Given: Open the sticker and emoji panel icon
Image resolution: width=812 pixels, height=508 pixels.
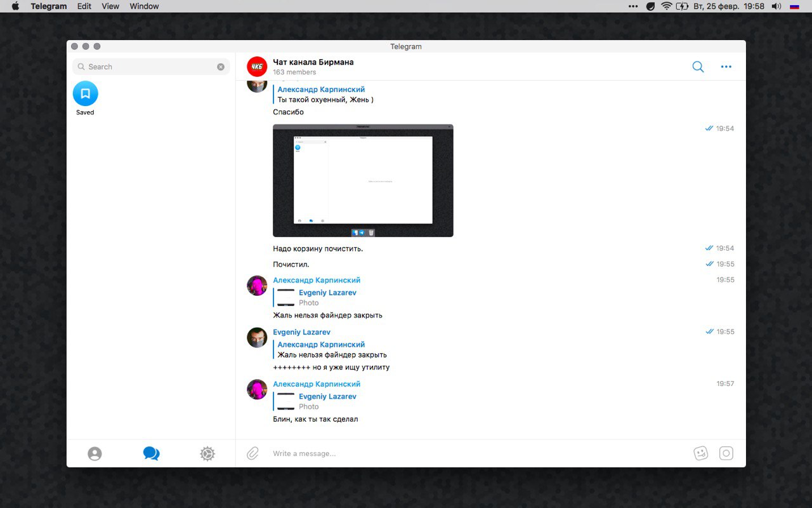Looking at the screenshot, I should click(x=700, y=453).
